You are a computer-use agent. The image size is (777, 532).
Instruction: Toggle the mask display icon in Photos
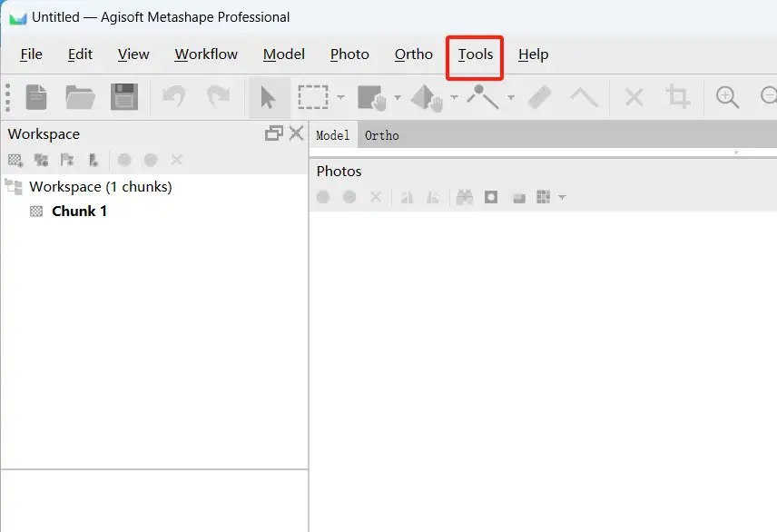coord(491,197)
